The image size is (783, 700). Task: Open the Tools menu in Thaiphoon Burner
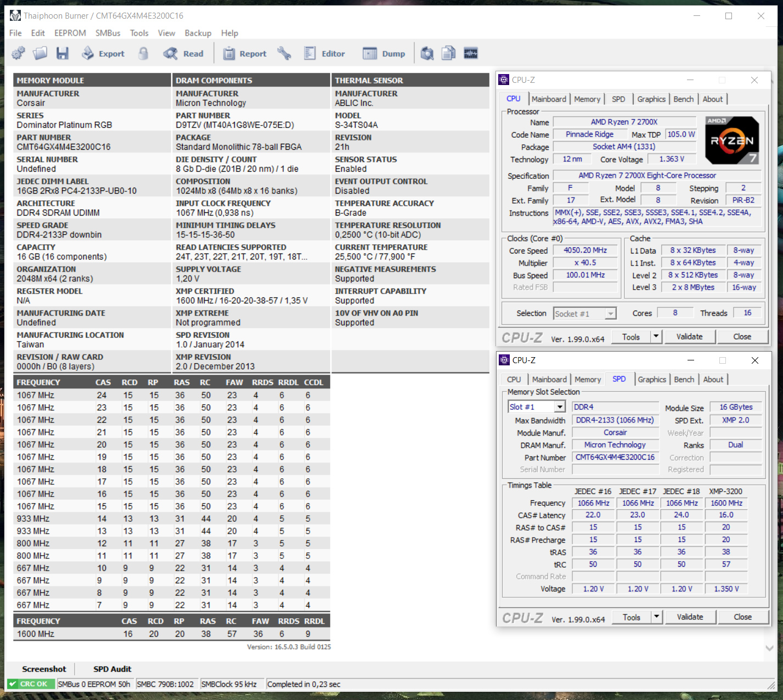[x=139, y=33]
